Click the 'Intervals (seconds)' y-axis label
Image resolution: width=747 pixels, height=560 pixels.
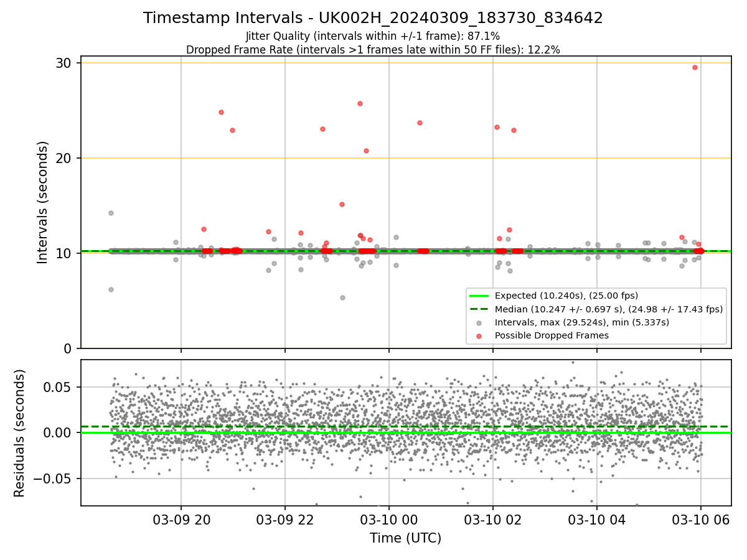pos(43,202)
